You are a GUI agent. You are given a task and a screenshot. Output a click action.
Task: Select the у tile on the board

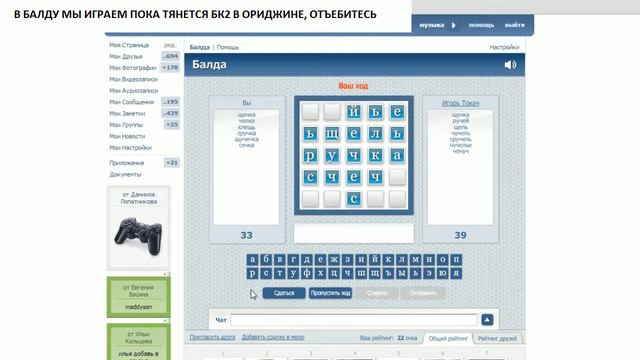[x=332, y=155]
